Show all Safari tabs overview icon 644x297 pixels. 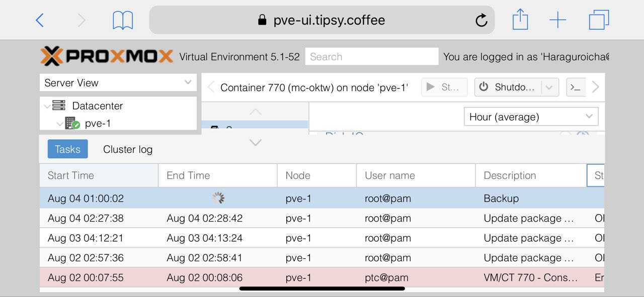(599, 20)
